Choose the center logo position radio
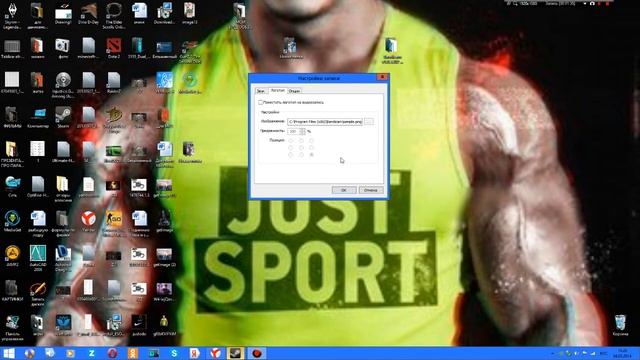 (301, 148)
